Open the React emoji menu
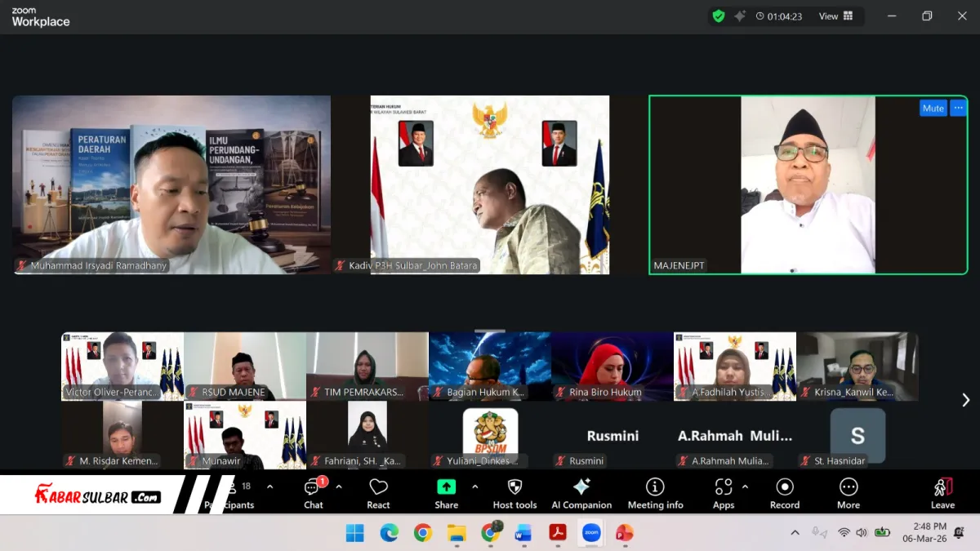The height and width of the screenshot is (551, 980). 378,493
